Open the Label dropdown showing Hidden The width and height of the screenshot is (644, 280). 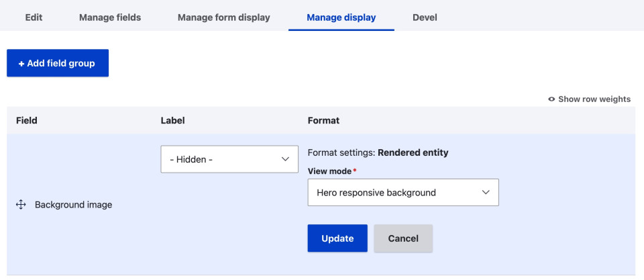pos(229,159)
